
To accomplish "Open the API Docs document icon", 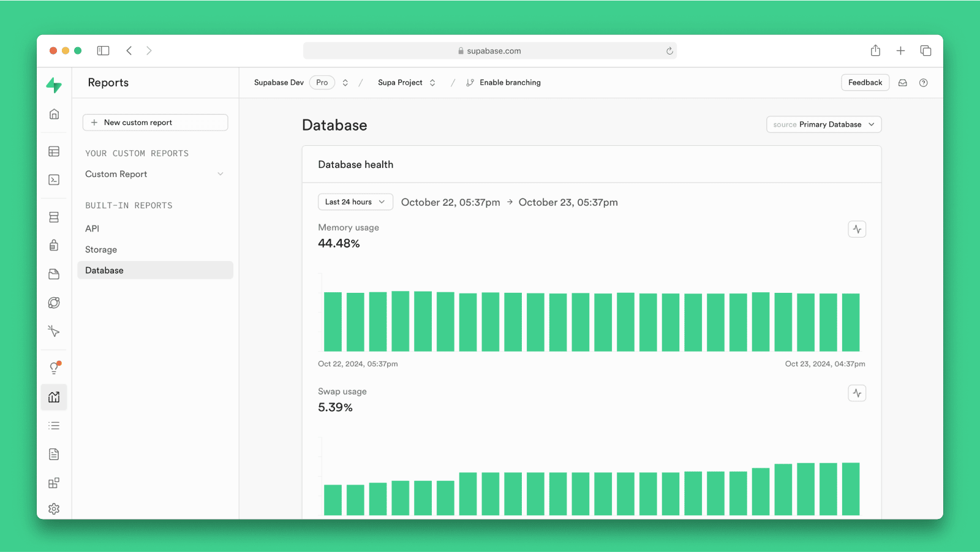I will tap(54, 454).
